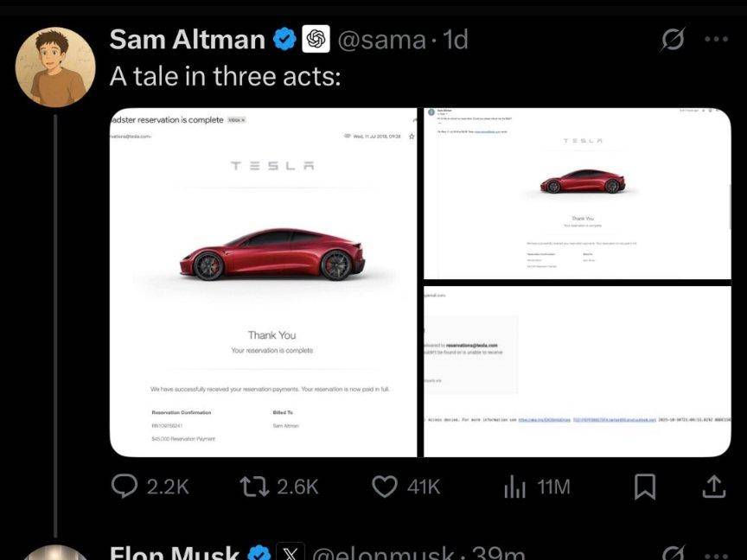Open Sam Altman's profile avatar
The width and height of the screenshot is (747, 560).
pos(55,67)
